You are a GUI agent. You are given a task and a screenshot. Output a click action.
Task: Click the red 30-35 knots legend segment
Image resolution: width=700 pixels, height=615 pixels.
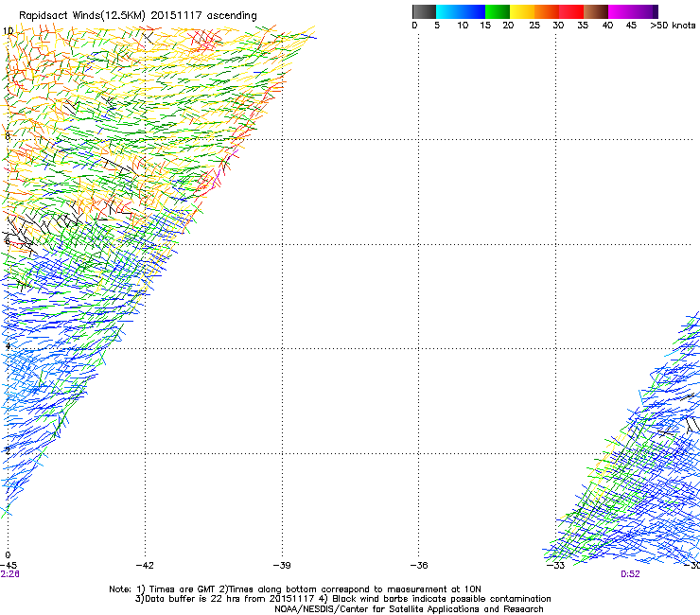571,11
